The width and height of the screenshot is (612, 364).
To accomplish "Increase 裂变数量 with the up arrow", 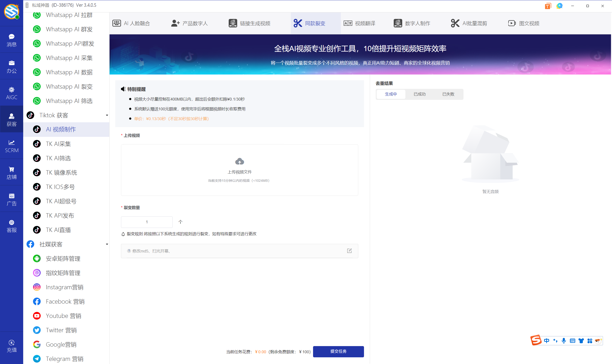I will (181, 222).
